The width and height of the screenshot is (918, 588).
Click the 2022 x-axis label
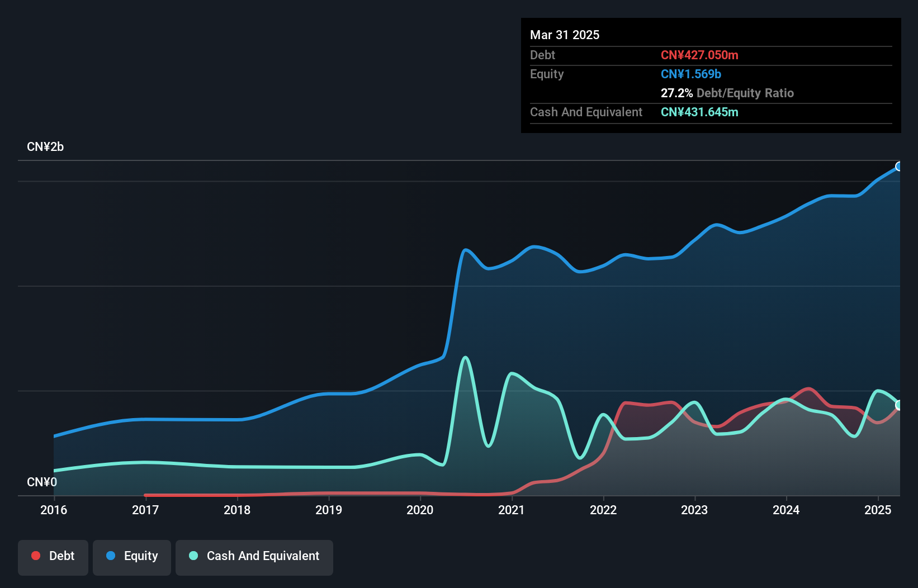click(603, 510)
